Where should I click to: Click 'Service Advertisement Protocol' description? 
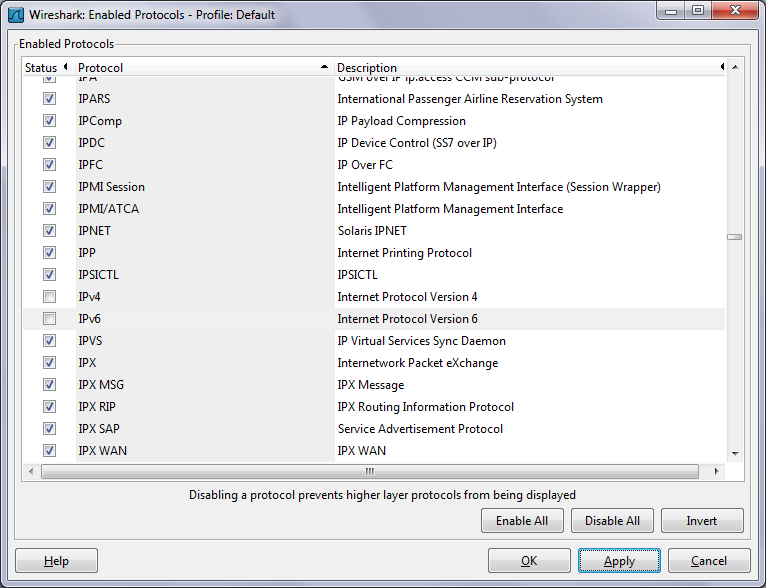[420, 429]
